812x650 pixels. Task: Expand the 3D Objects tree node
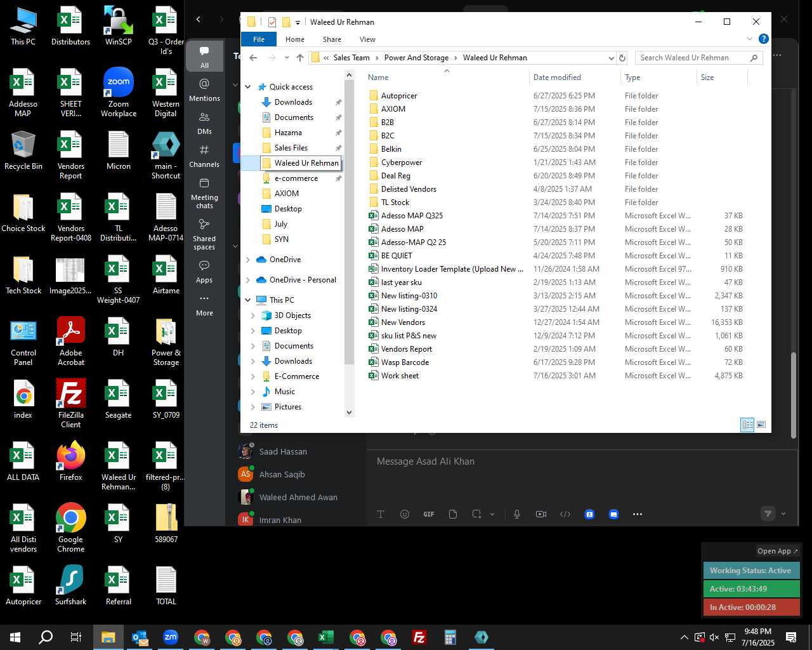pyautogui.click(x=253, y=315)
